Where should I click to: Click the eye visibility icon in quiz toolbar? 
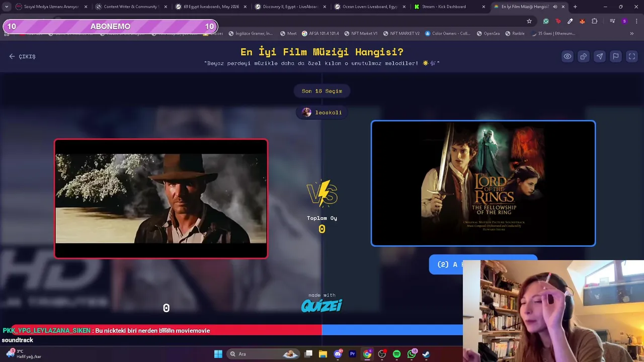[568, 56]
